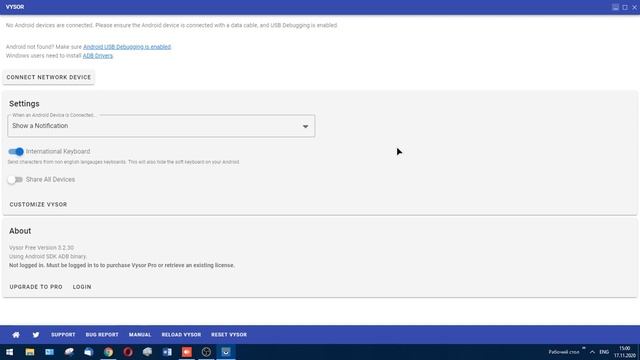The height and width of the screenshot is (360, 640).
Task: Click Customize Vysor button
Action: point(38,204)
